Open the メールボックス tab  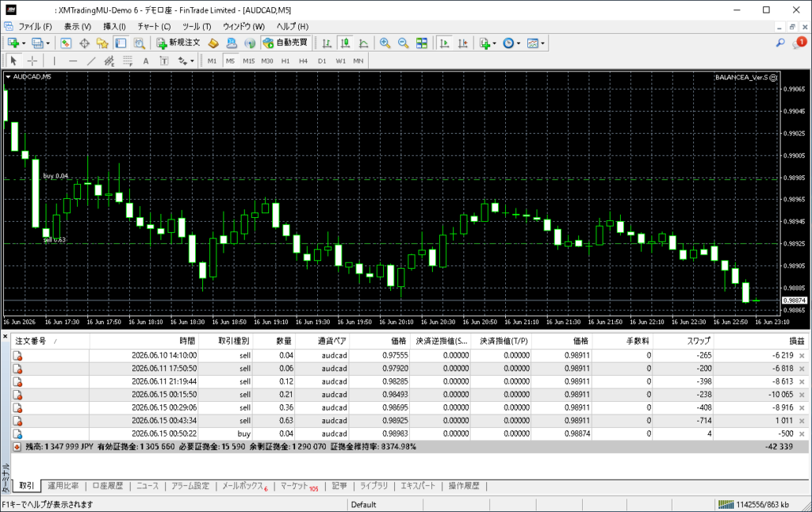click(x=245, y=486)
